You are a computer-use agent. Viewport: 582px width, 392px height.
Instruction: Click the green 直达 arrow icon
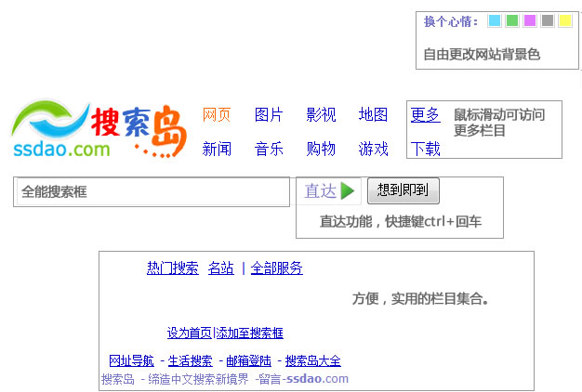[348, 191]
